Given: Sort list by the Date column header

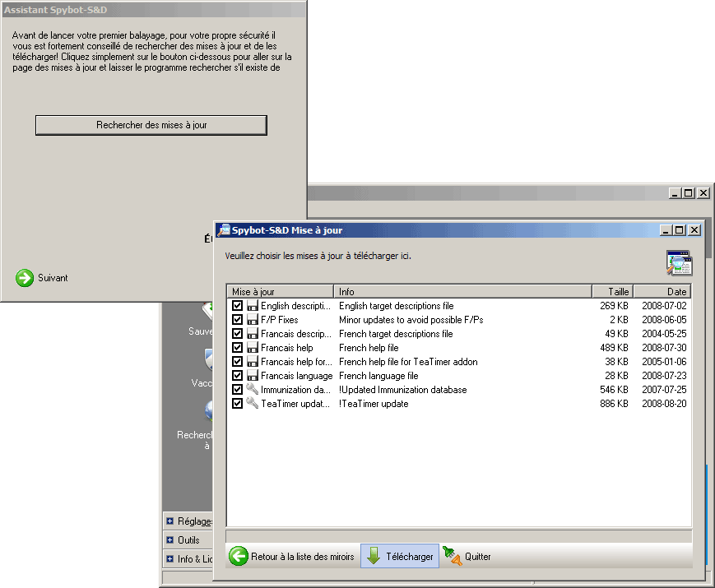Looking at the screenshot, I should [x=662, y=291].
